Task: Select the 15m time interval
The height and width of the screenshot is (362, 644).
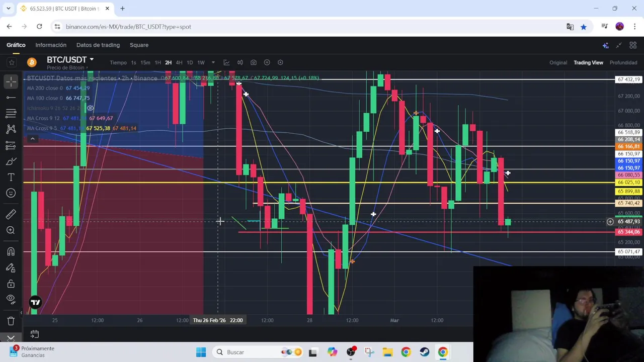Action: click(x=145, y=62)
